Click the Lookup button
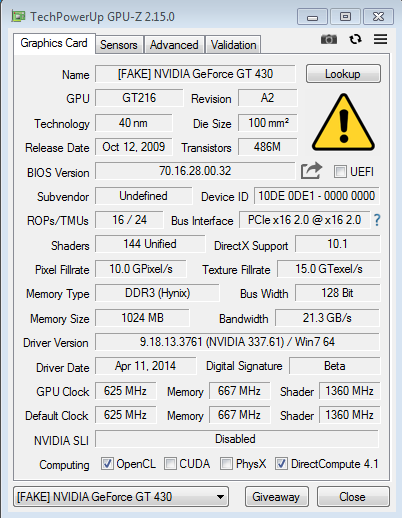The height and width of the screenshot is (518, 402). 343,74
